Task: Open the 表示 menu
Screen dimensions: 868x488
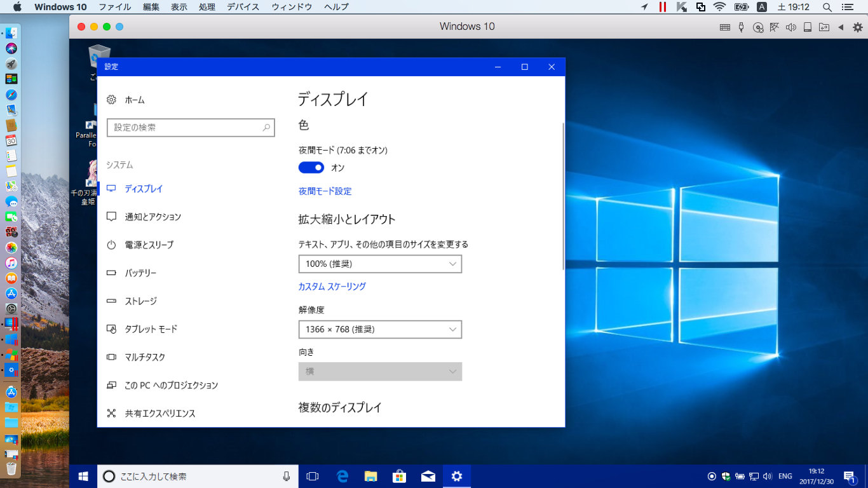Action: coord(179,7)
